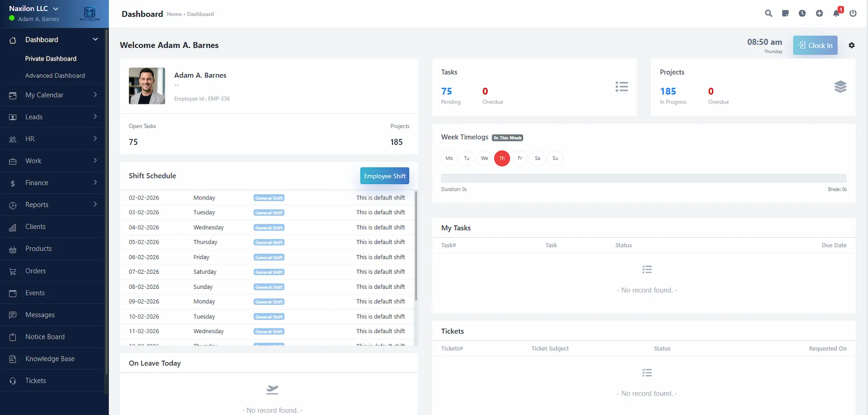Click the Events calendar icon in sidebar
Viewport: 868px width, 415px height.
click(13, 293)
